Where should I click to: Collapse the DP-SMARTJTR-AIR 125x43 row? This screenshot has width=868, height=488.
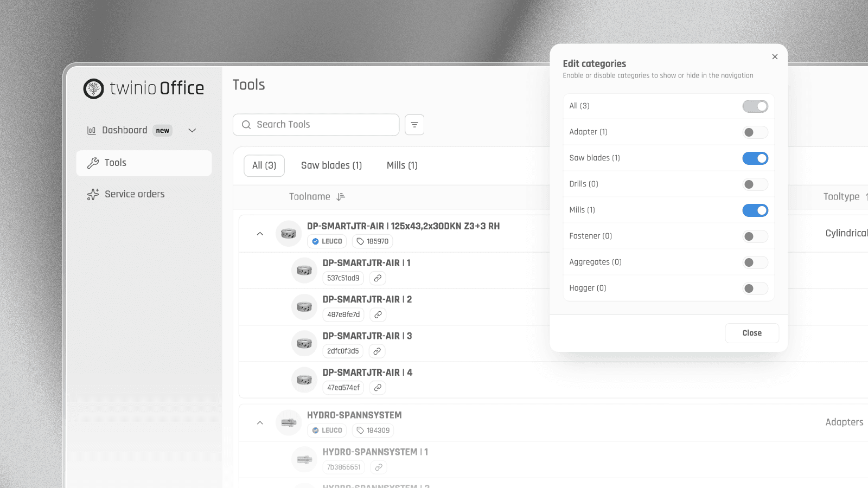(x=260, y=234)
